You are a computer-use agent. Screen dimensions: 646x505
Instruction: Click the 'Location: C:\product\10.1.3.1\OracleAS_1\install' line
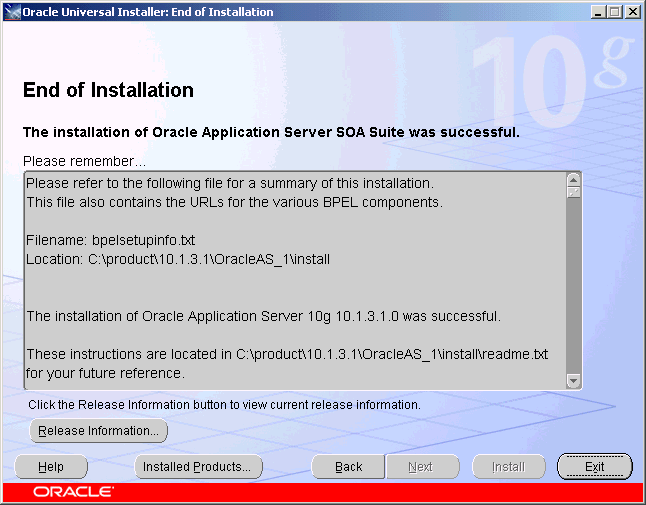[178, 260]
